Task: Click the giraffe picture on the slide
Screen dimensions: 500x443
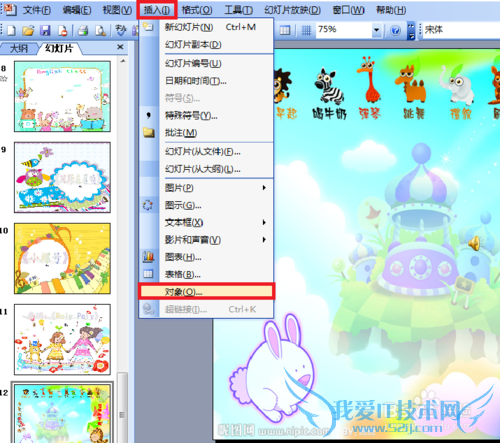Action: [369, 79]
